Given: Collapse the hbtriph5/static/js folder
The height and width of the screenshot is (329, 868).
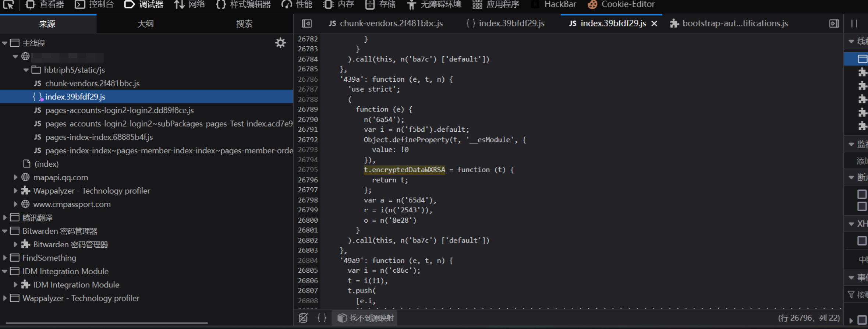Looking at the screenshot, I should (26, 70).
